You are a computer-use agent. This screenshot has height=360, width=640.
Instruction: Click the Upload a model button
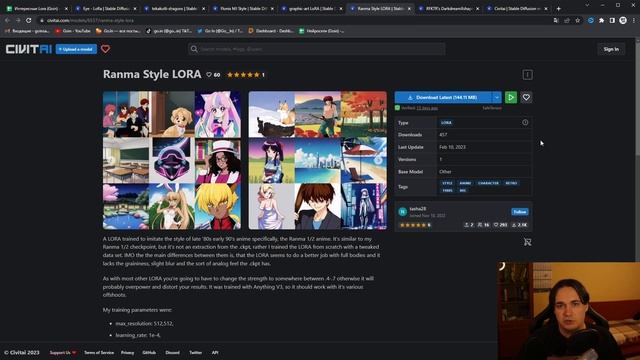pyautogui.click(x=76, y=49)
